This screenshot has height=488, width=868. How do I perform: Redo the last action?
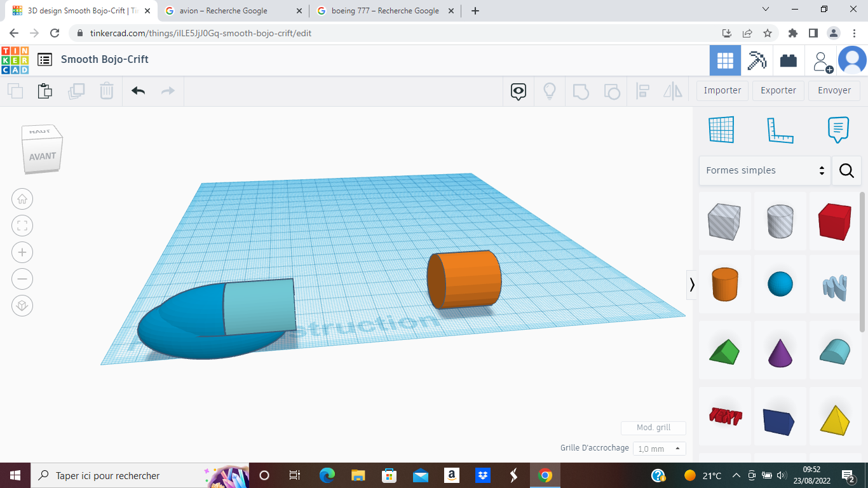(x=168, y=91)
